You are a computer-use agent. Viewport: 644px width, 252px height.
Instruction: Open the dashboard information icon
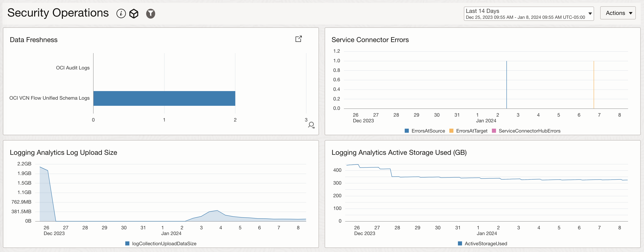pyautogui.click(x=121, y=14)
